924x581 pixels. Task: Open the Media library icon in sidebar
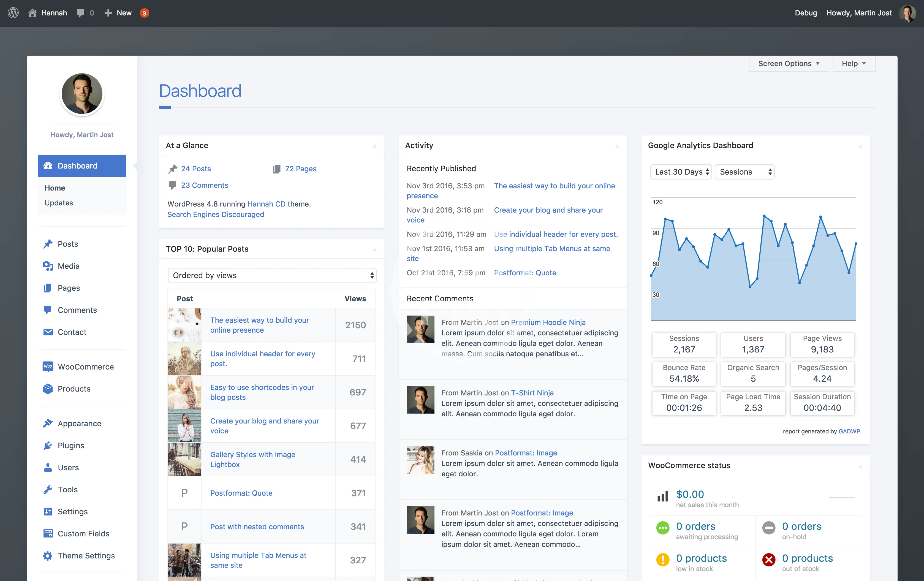click(x=48, y=266)
